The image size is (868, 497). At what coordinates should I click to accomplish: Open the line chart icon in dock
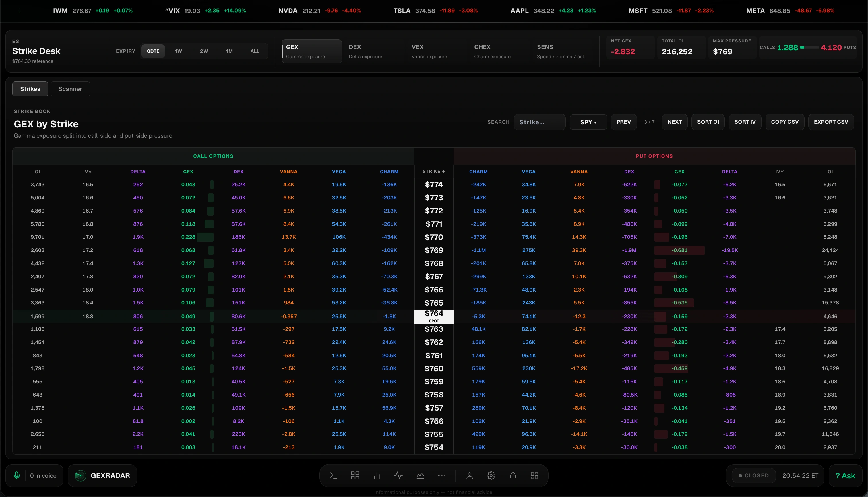tap(420, 475)
